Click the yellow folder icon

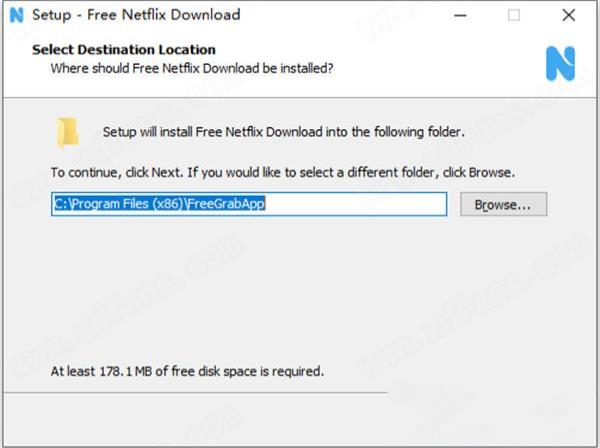(68, 132)
